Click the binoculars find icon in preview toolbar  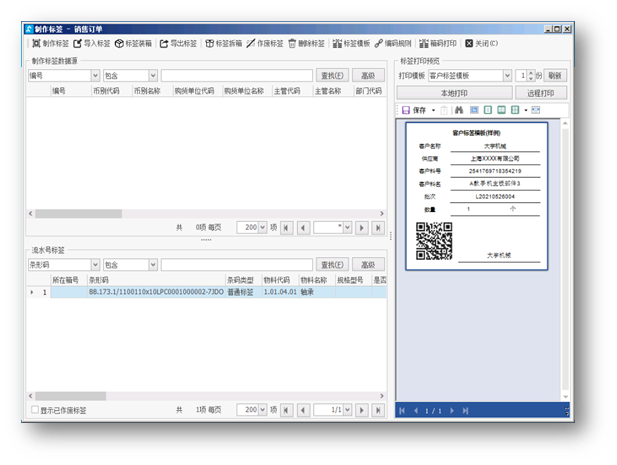tap(459, 110)
